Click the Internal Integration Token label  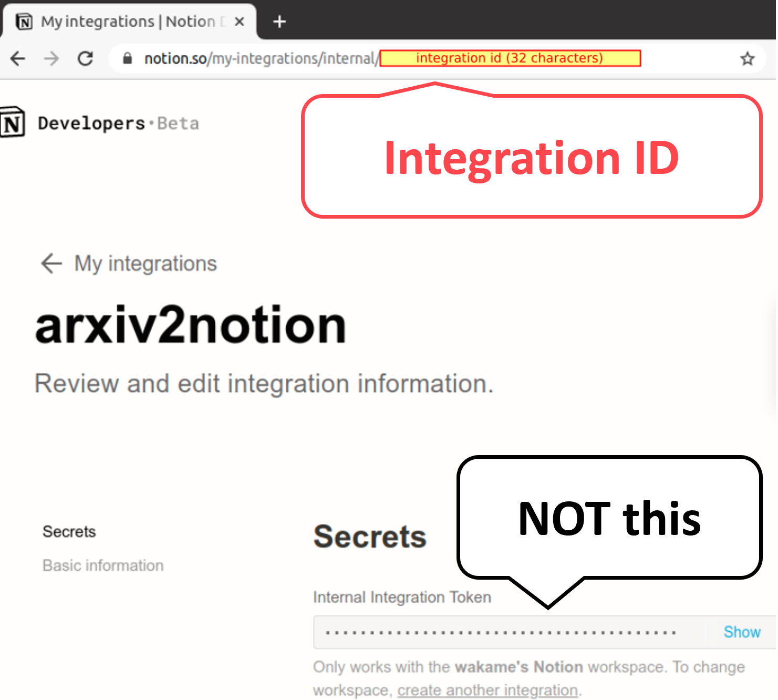[x=402, y=597]
